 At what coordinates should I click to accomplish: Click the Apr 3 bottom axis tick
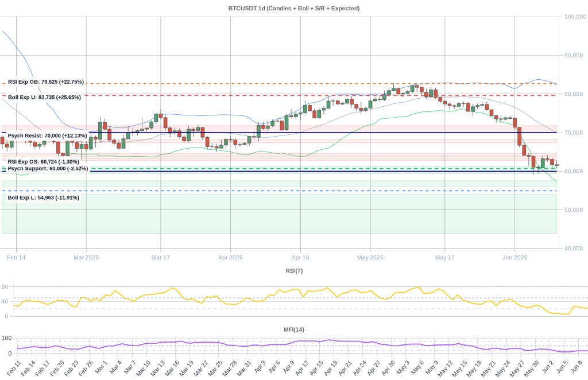pyautogui.click(x=260, y=366)
